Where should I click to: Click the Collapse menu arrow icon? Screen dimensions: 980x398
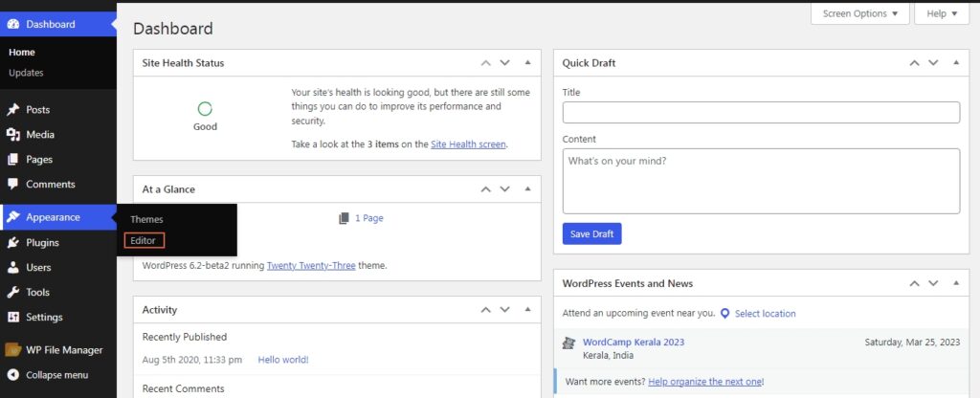(x=12, y=375)
